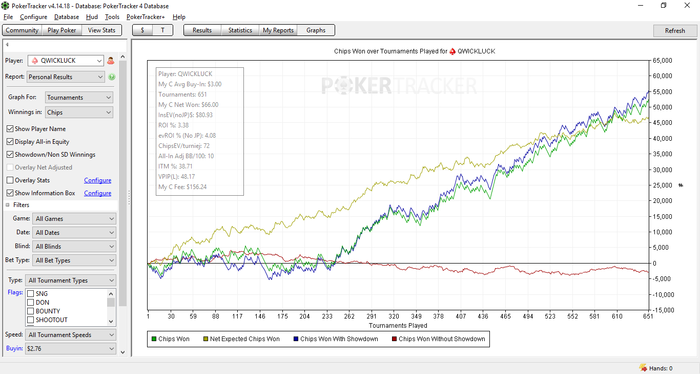Click the PokerTracker app icon in title bar
This screenshot has height=374, width=700.
click(x=5, y=5)
